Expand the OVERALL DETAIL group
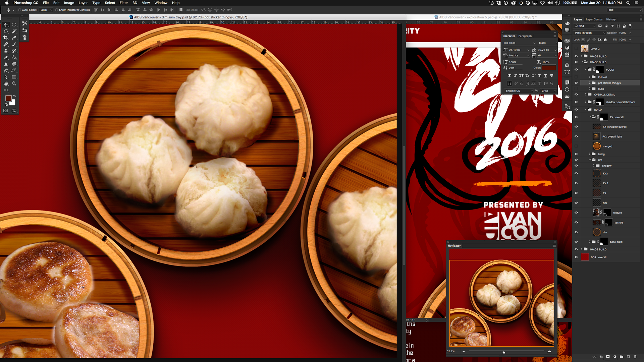Viewport: 644px width, 362px height. (586, 95)
